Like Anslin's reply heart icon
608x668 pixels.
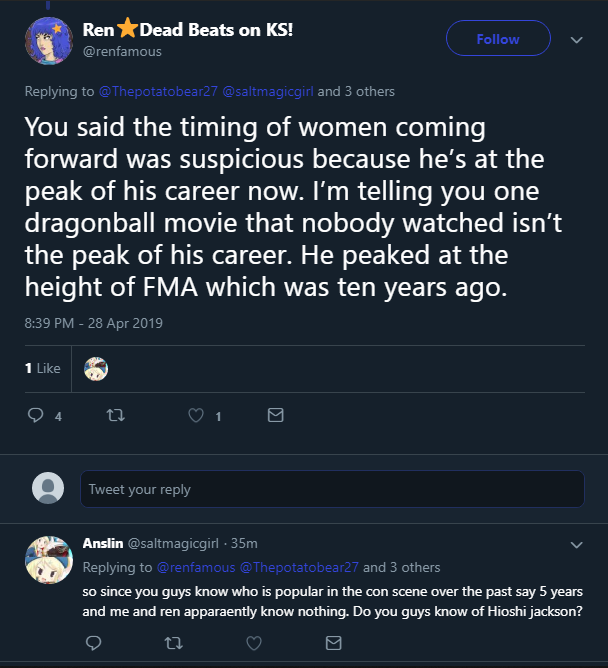[x=254, y=643]
